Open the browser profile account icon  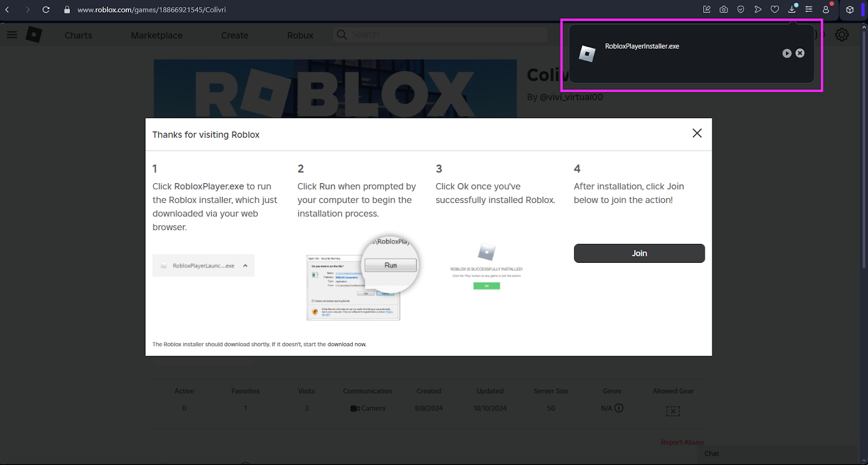pyautogui.click(x=826, y=9)
